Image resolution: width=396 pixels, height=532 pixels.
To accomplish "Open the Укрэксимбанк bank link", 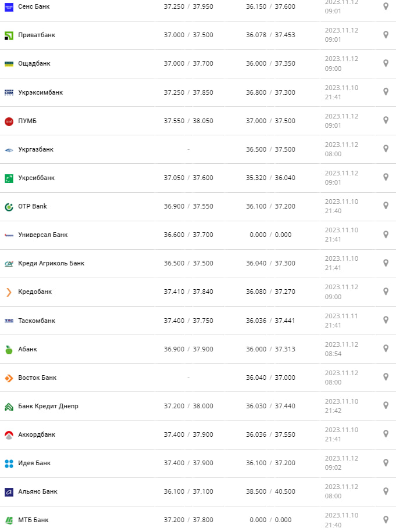I will click(40, 92).
